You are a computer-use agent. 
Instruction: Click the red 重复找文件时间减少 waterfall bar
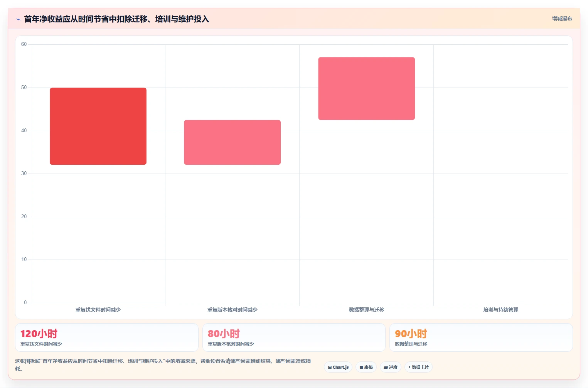(x=98, y=126)
